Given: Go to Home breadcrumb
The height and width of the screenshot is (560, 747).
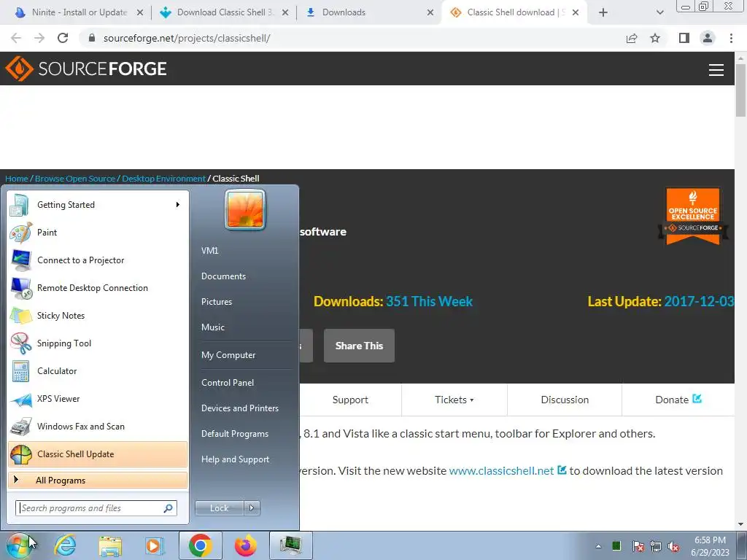Looking at the screenshot, I should (x=17, y=179).
